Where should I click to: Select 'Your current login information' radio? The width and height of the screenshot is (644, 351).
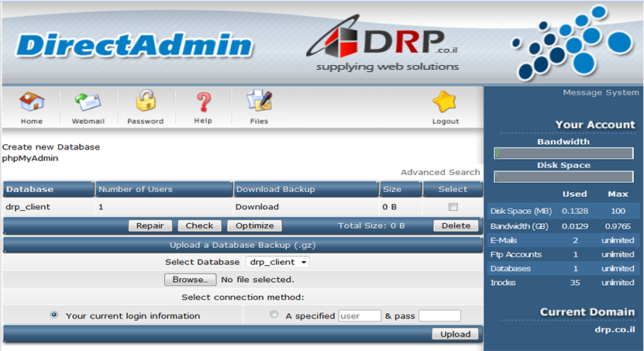point(54,315)
